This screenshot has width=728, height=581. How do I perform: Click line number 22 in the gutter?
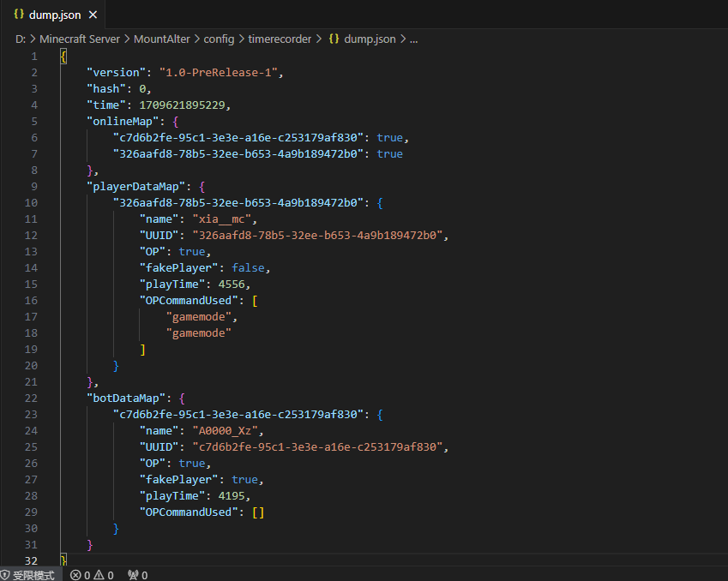31,398
